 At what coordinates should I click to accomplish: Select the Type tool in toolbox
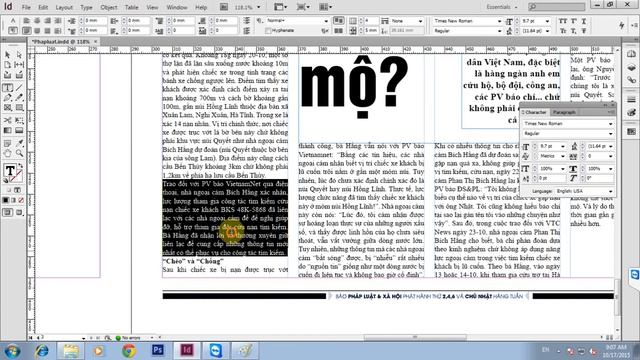click(8, 87)
